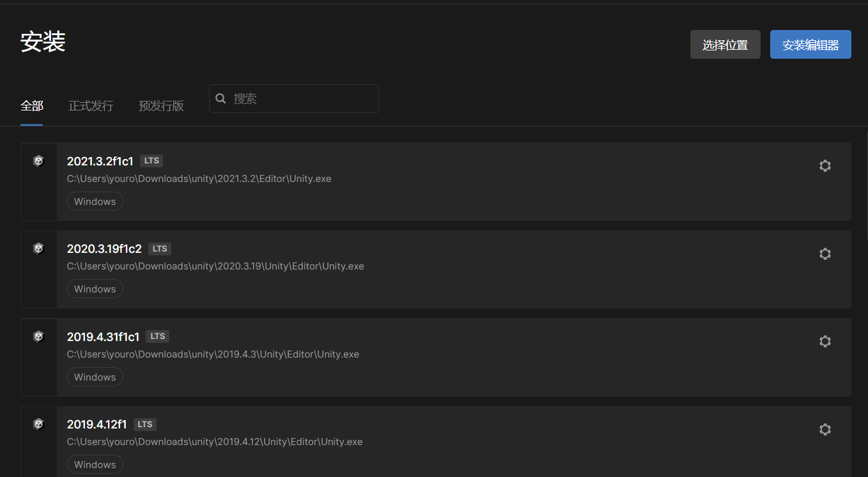
Task: Focus the 搜索 input field
Action: 294,99
